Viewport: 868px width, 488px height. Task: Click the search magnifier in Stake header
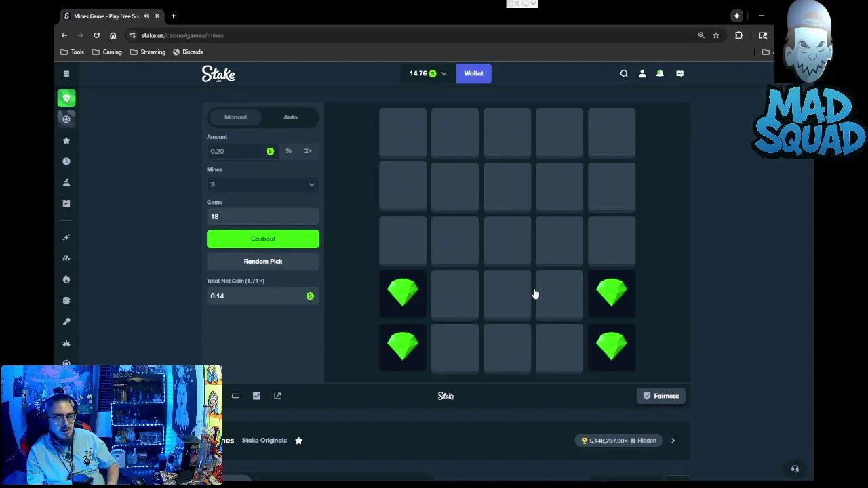pyautogui.click(x=624, y=73)
